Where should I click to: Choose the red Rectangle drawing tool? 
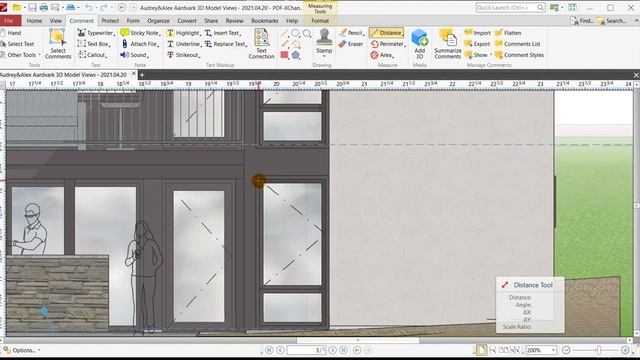coord(284,55)
